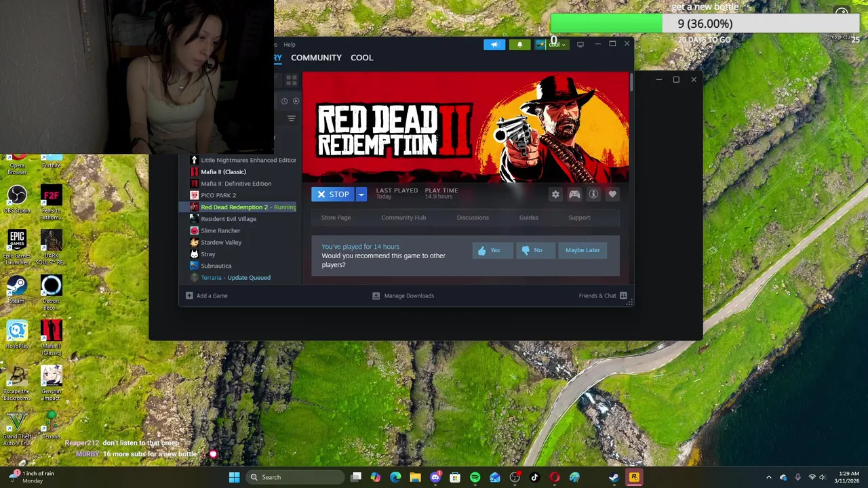
Task: Open Escape the Backrooms desktop shortcut
Action: [17, 383]
